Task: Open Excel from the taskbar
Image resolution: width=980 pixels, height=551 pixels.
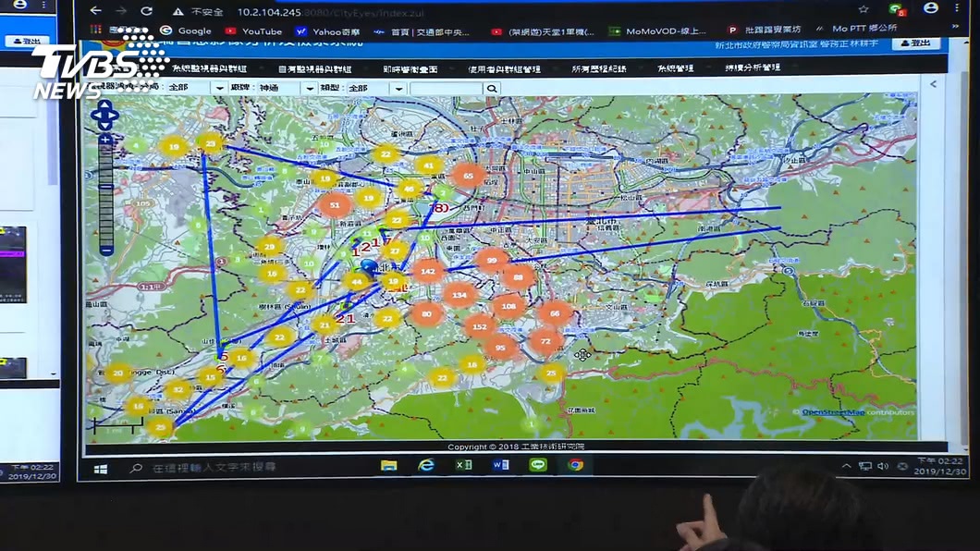Action: point(463,465)
